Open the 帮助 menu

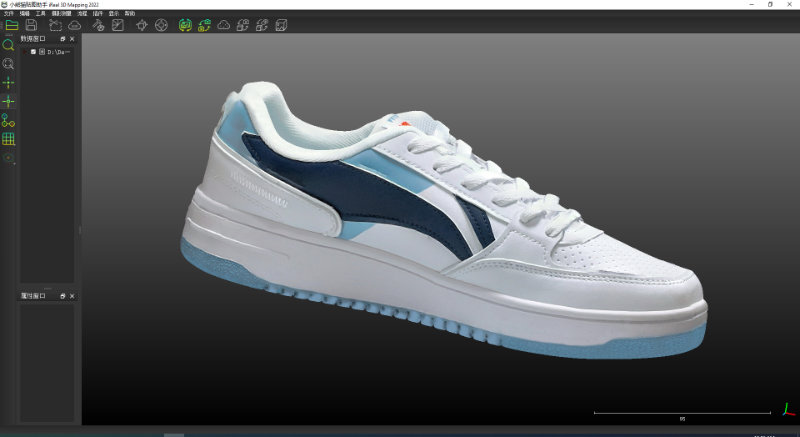(130, 13)
